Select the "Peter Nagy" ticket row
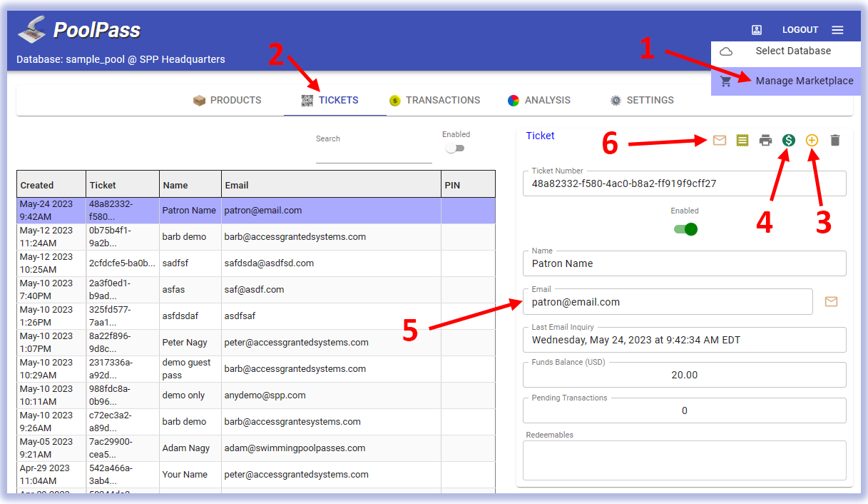 tap(256, 343)
